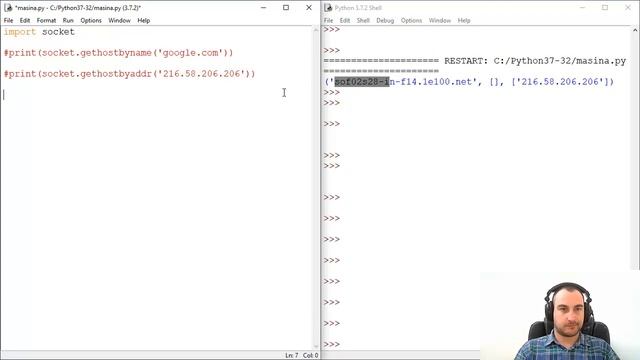Click the webcam video overlay
Image resolution: width=640 pixels, height=360 pixels.
(560, 315)
